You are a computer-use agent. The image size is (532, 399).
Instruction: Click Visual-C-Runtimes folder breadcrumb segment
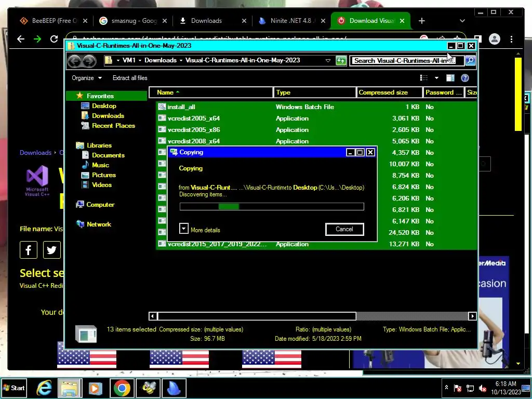pos(243,60)
